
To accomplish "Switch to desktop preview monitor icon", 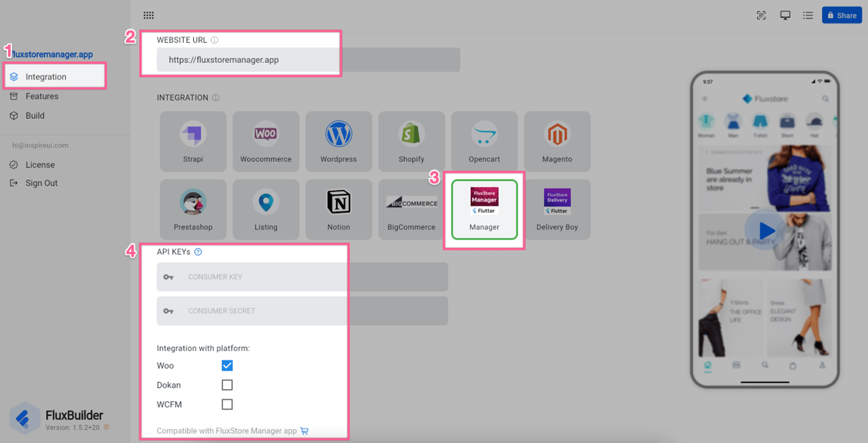I will [785, 15].
